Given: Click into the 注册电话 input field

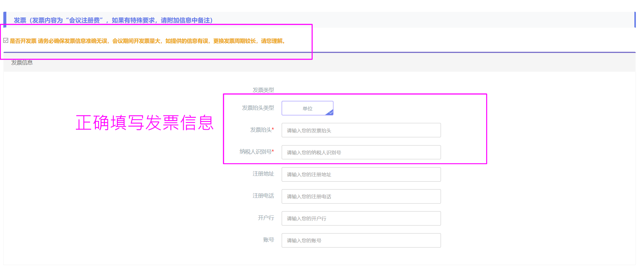Looking at the screenshot, I should [361, 196].
